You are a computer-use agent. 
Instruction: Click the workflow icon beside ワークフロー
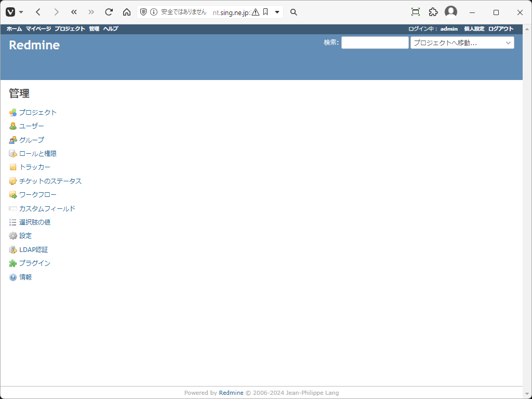13,195
